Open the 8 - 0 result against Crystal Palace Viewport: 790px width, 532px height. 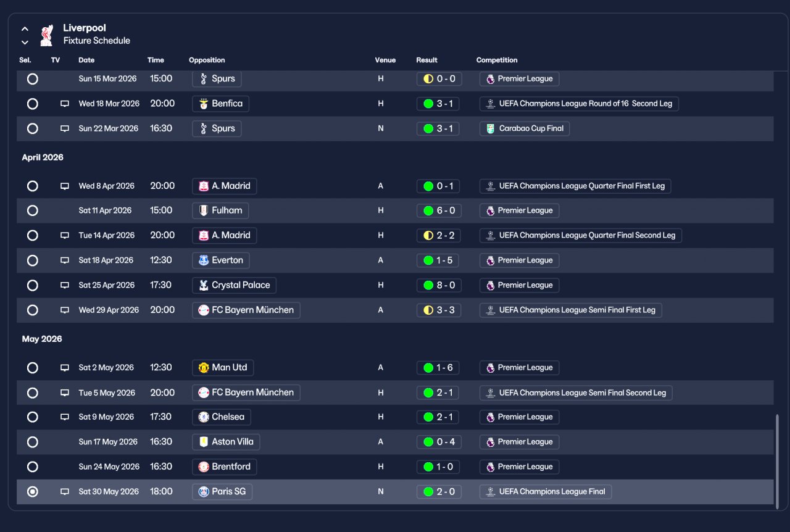coord(438,285)
